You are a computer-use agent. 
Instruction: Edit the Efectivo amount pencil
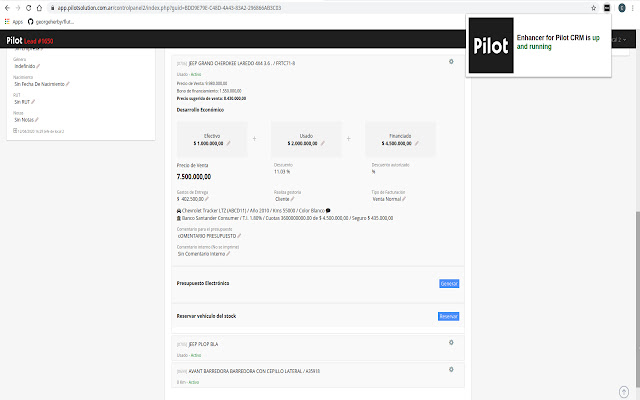pyautogui.click(x=229, y=143)
